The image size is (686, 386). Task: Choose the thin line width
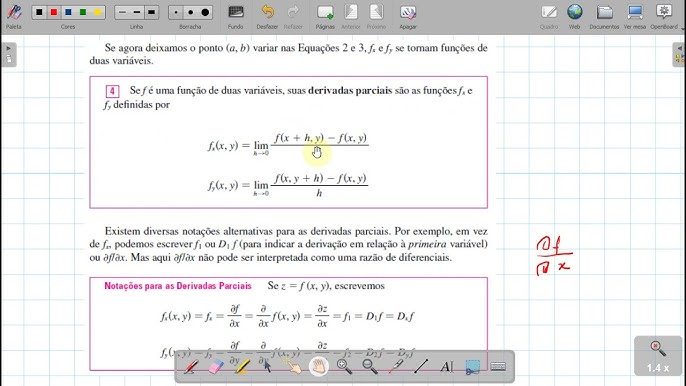point(122,12)
